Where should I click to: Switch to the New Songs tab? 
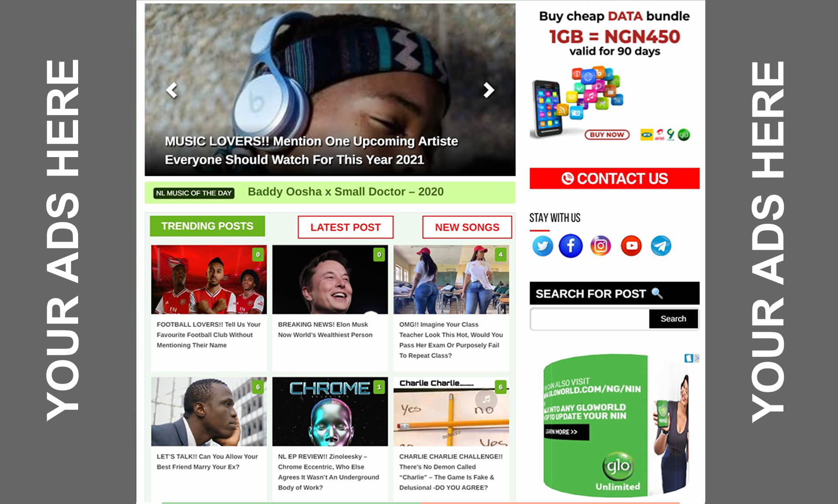coord(467,227)
